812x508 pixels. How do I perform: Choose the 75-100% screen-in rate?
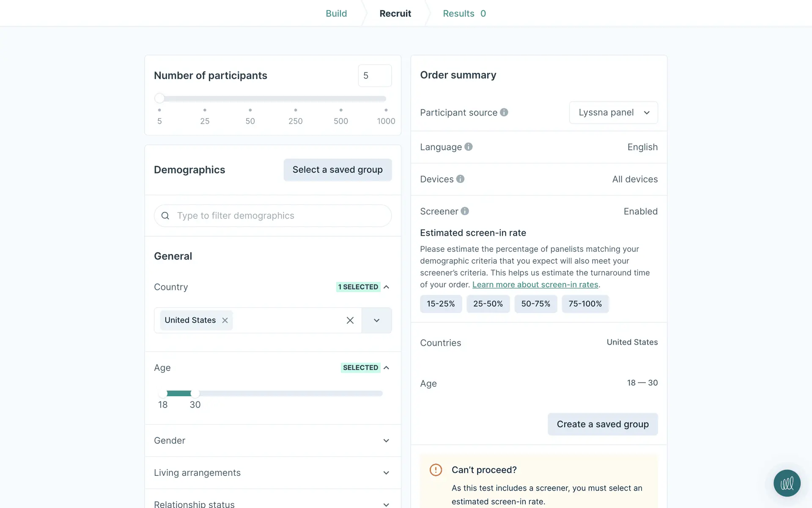pos(585,304)
